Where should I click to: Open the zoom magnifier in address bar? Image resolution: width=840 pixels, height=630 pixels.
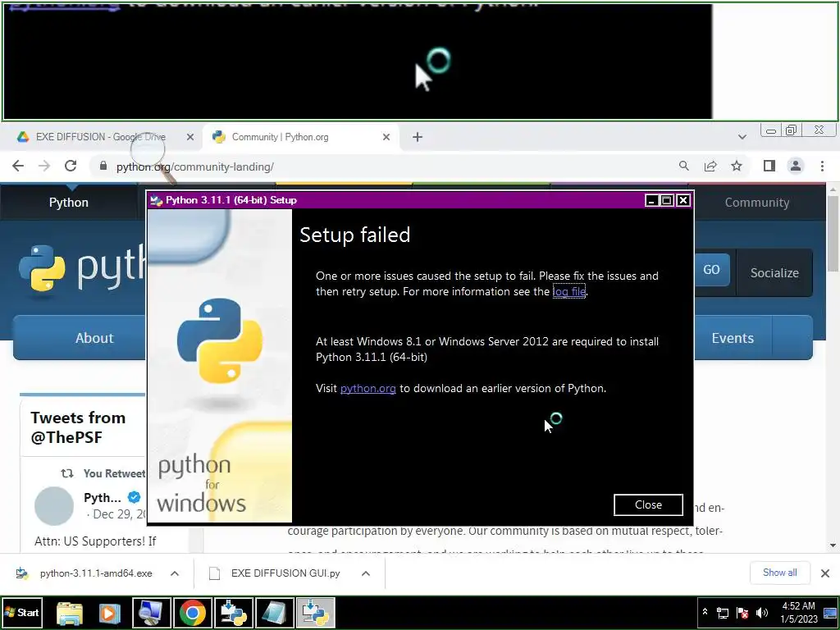(683, 166)
